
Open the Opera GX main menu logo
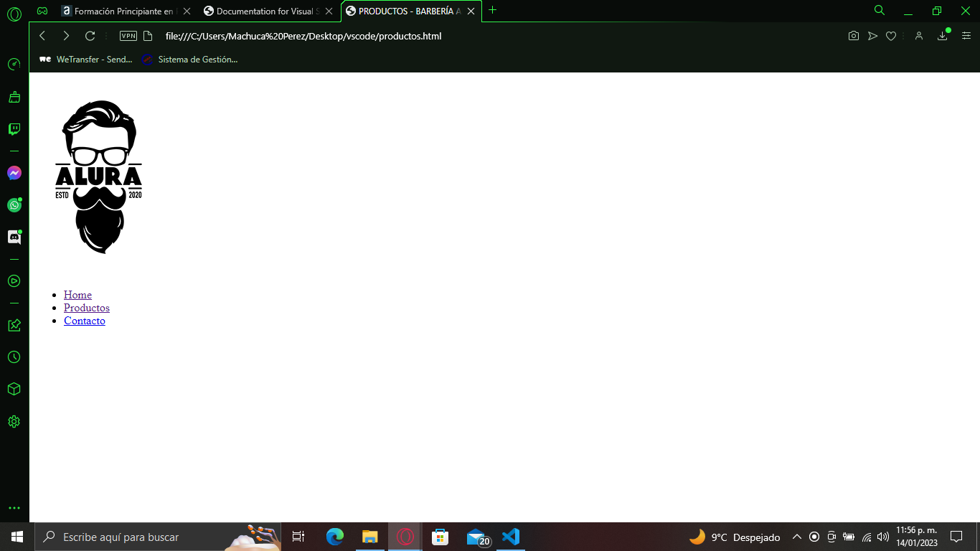14,13
